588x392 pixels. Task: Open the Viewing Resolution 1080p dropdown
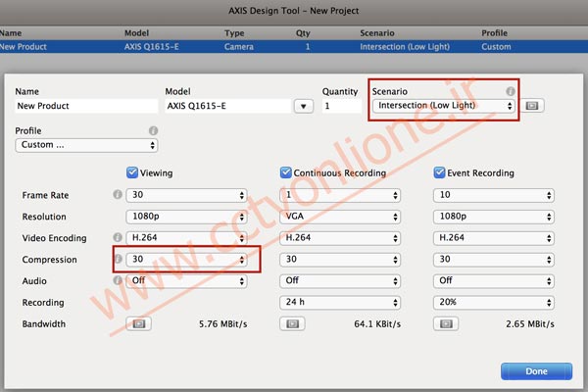186,217
